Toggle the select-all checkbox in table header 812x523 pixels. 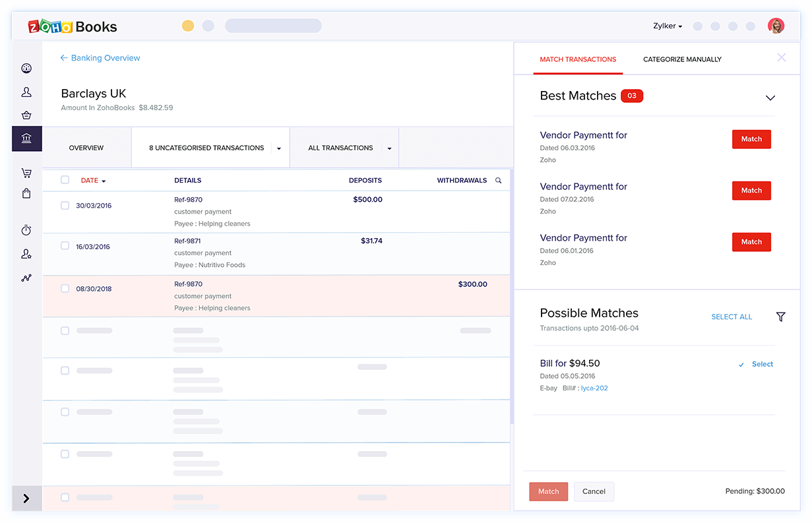click(x=65, y=180)
